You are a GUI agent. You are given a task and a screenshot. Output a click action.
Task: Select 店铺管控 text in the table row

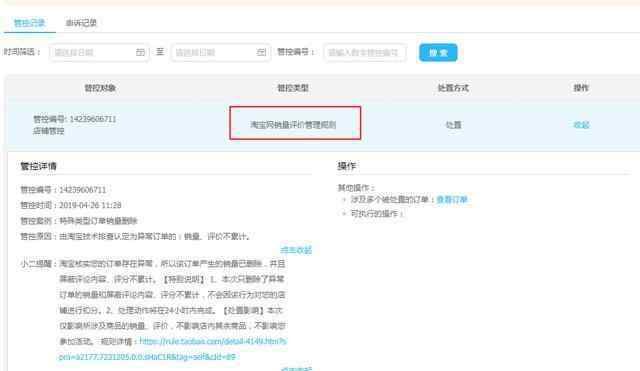[x=49, y=131]
